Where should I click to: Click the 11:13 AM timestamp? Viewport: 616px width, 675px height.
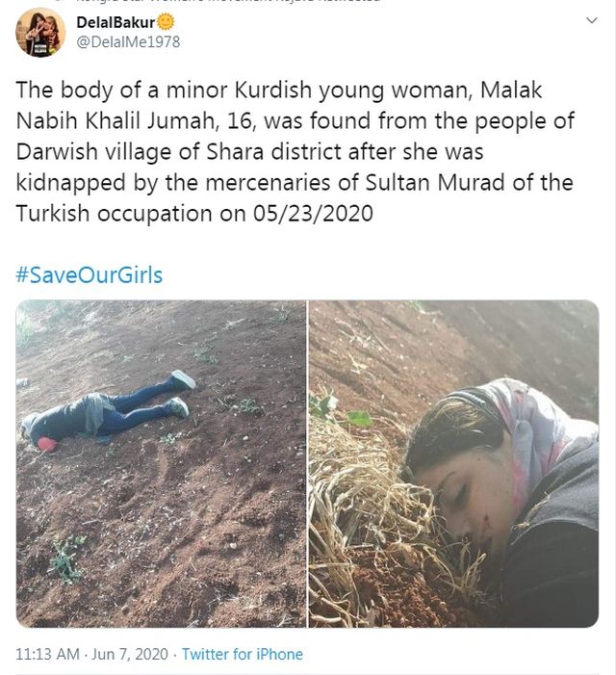click(x=47, y=654)
